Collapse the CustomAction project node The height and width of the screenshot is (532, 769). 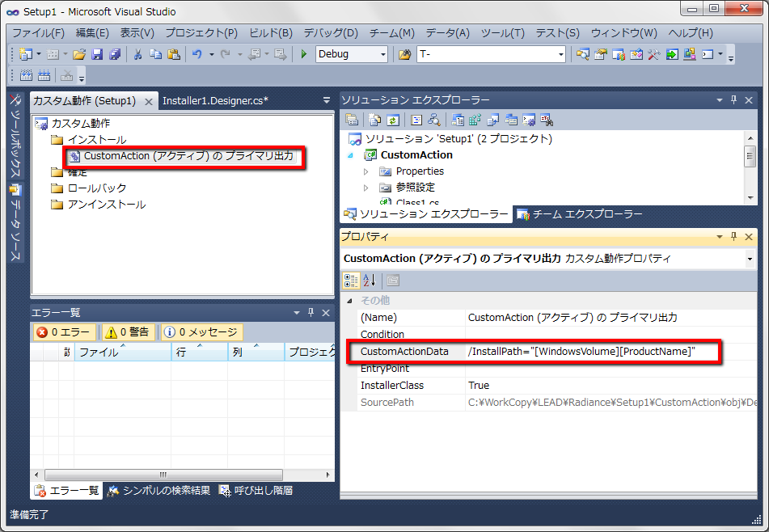pos(351,155)
